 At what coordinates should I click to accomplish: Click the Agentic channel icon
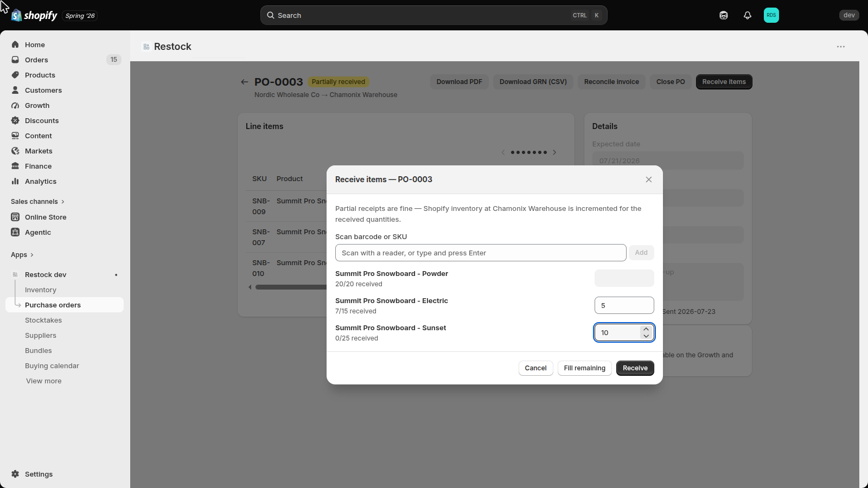pyautogui.click(x=15, y=232)
